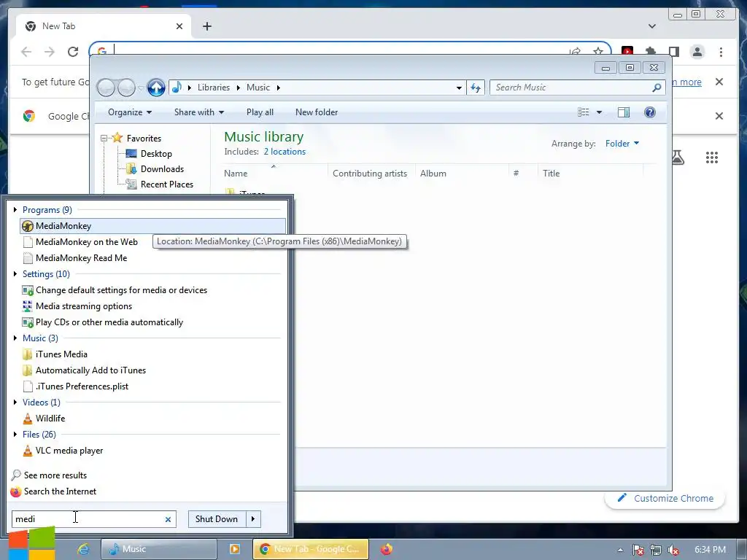Collapse the Music (3) results group
Screen dimensions: 747x560
(x=15, y=338)
